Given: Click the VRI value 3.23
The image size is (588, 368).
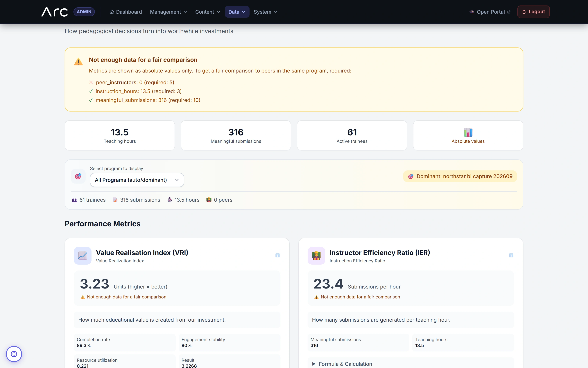Looking at the screenshot, I should tap(94, 284).
